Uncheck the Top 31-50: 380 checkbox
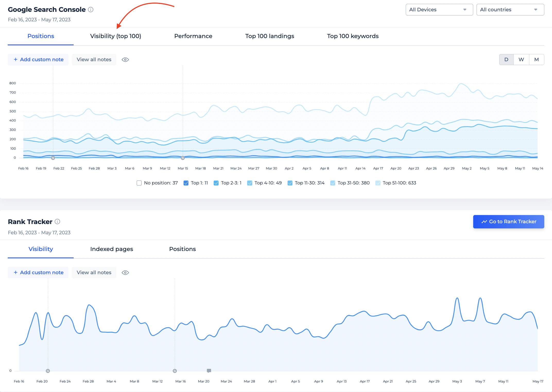552x392 pixels. pyautogui.click(x=333, y=183)
